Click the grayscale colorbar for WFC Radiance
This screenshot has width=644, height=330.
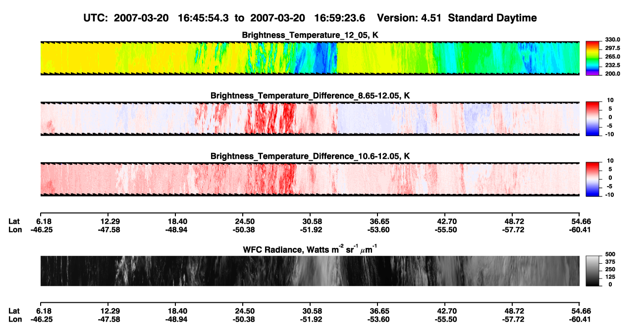point(592,270)
